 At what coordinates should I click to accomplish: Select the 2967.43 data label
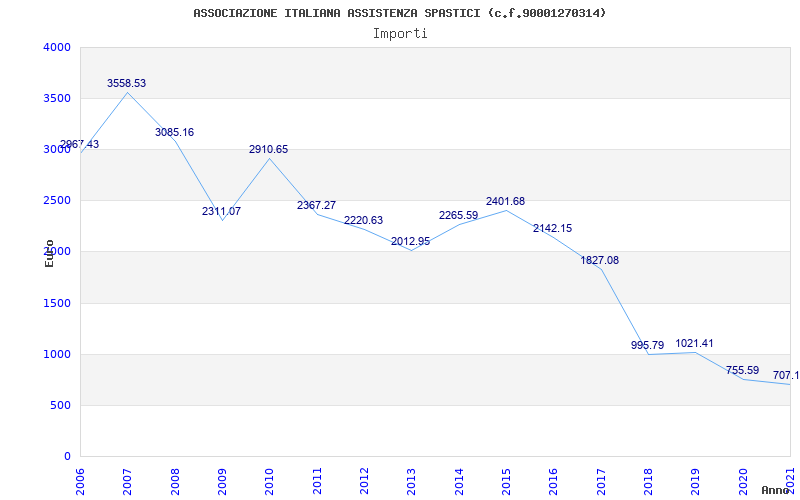(x=80, y=144)
